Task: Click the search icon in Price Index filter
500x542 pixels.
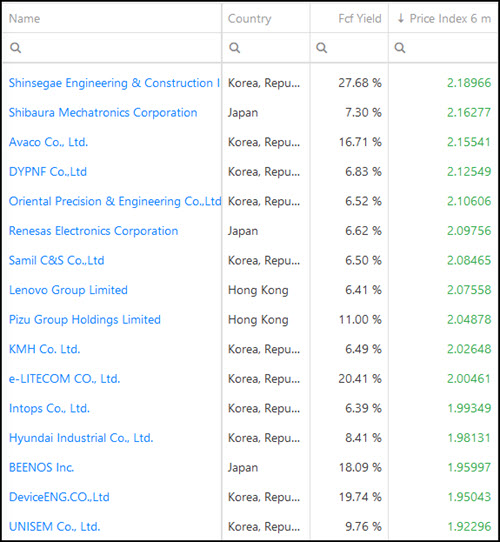Action: 400,48
